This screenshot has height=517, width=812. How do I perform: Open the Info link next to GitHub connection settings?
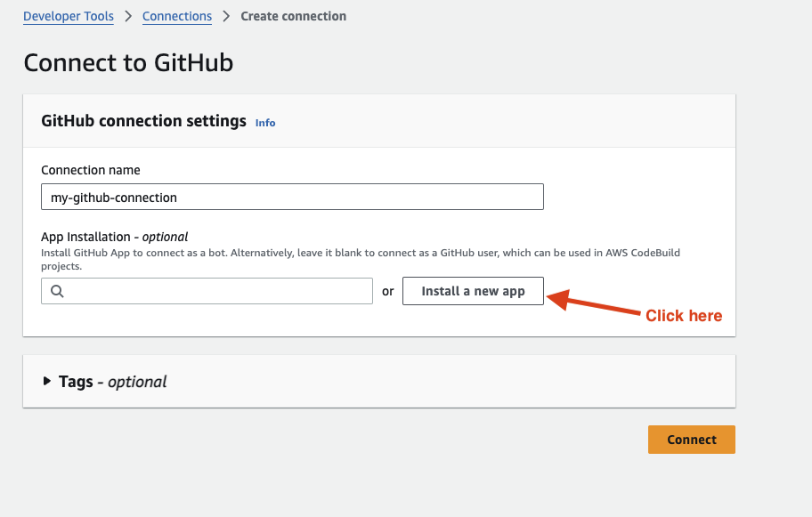(x=264, y=123)
